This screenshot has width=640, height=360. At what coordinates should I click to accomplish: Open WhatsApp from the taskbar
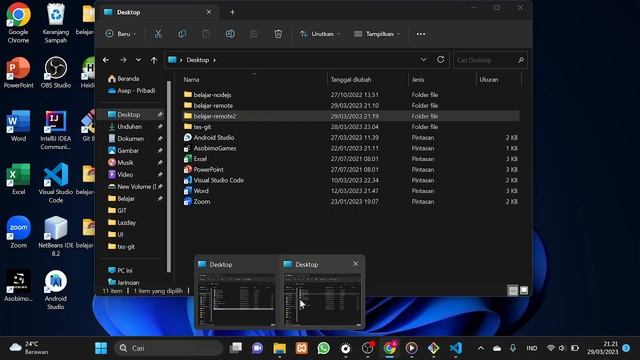pos(323,348)
